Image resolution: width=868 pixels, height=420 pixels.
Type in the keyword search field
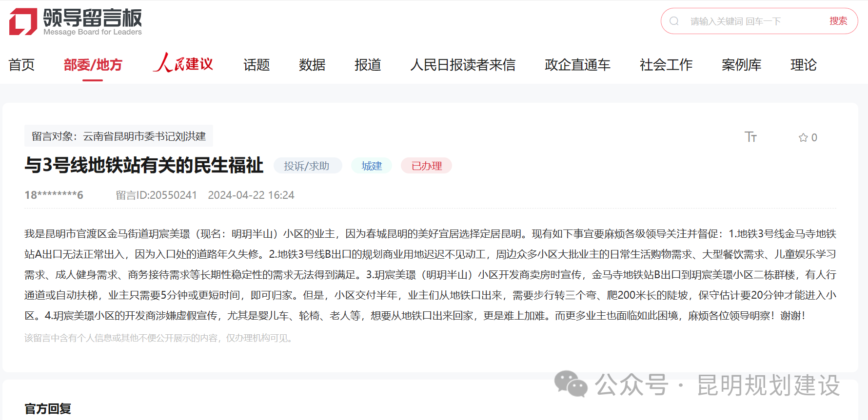751,21
